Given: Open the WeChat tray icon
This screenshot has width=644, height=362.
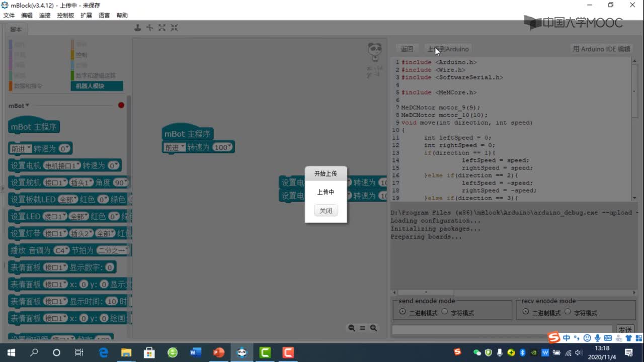Looking at the screenshot, I should click(x=477, y=352).
